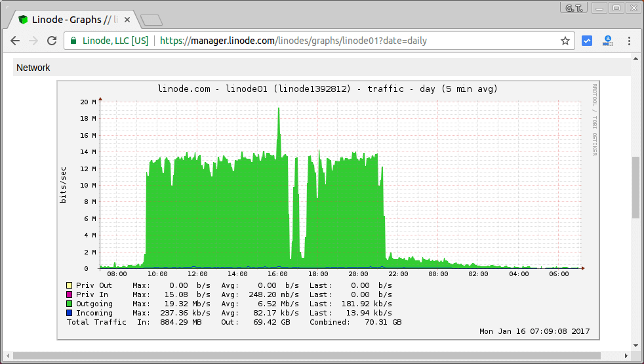Screen dimensions: 644x364
Task: Click the vertical scrollbar down arrow
Action: (x=635, y=346)
